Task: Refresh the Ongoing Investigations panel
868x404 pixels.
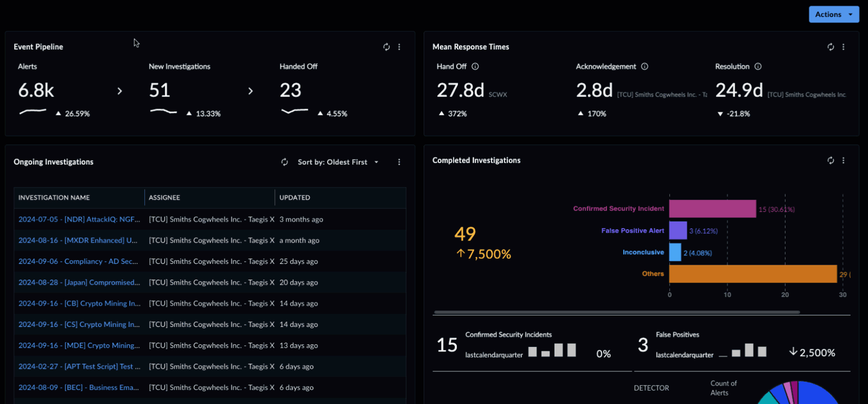Action: click(284, 162)
